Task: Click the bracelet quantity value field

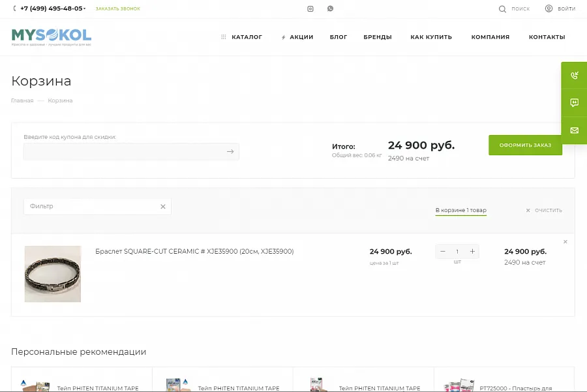Action: [457, 252]
